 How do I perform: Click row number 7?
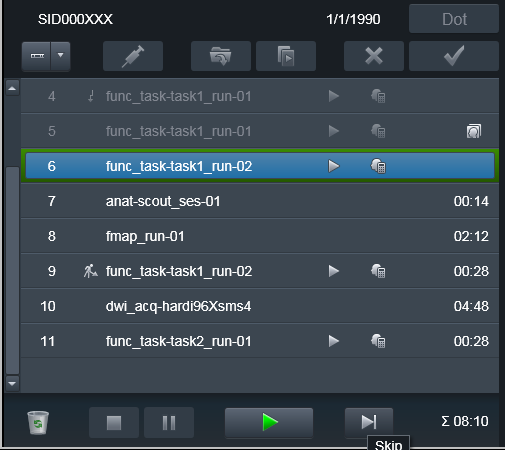pyautogui.click(x=51, y=201)
